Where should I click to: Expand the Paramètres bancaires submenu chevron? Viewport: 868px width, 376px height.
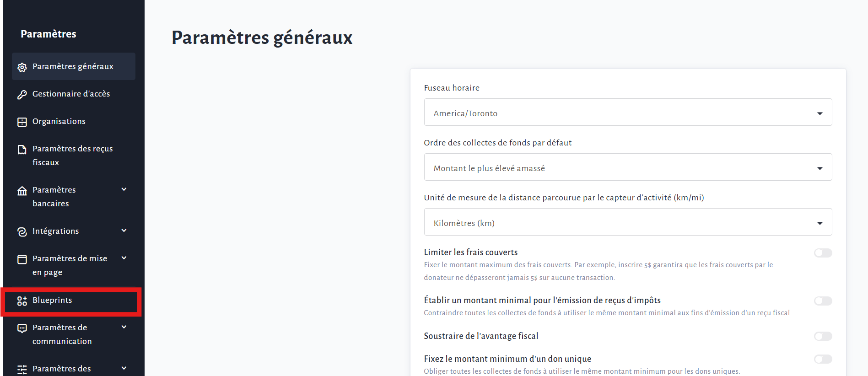click(124, 189)
